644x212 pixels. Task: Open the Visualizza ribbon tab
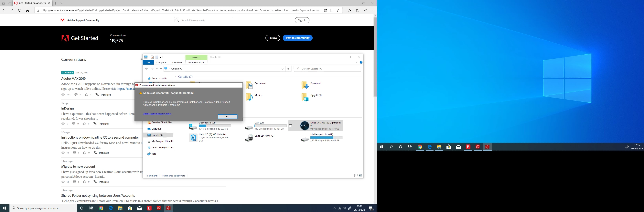coord(177,62)
